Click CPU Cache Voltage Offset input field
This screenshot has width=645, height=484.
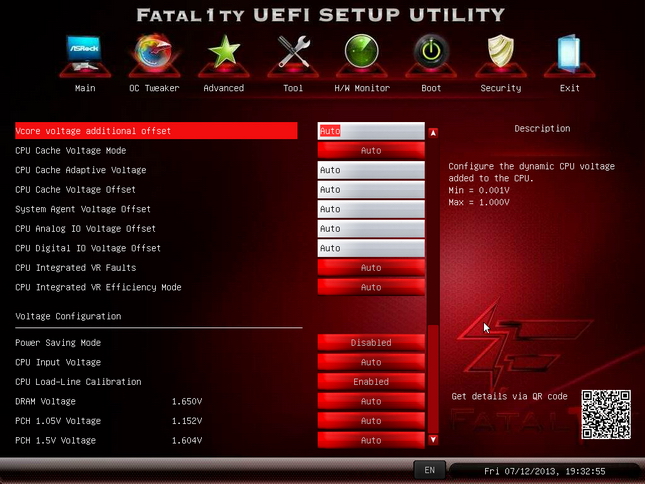[x=371, y=190]
